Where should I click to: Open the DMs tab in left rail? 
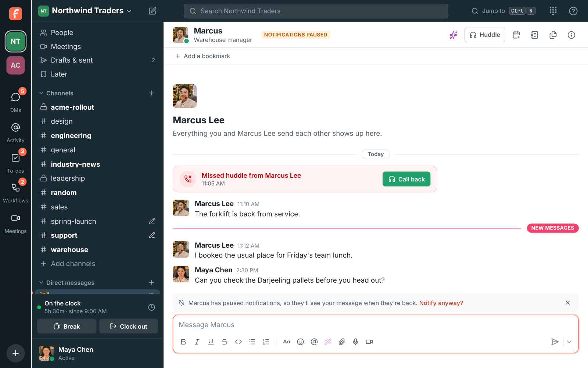pos(15,101)
